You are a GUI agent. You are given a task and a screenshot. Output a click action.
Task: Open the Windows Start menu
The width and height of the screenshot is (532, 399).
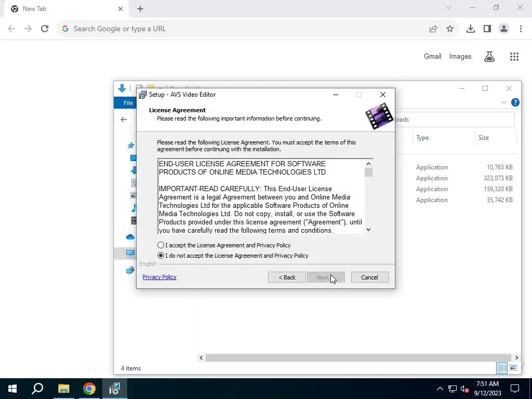12,389
